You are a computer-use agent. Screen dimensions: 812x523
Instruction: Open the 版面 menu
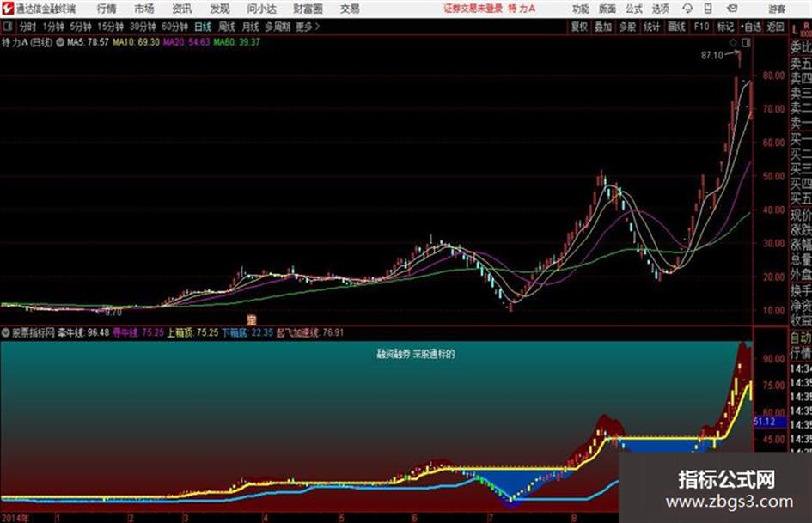click(607, 9)
